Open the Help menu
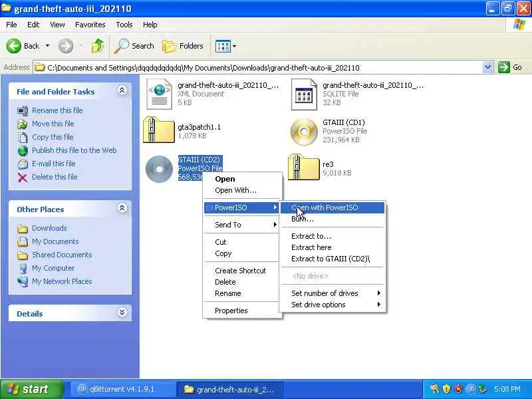Viewport: 532px width, 399px height. click(150, 25)
